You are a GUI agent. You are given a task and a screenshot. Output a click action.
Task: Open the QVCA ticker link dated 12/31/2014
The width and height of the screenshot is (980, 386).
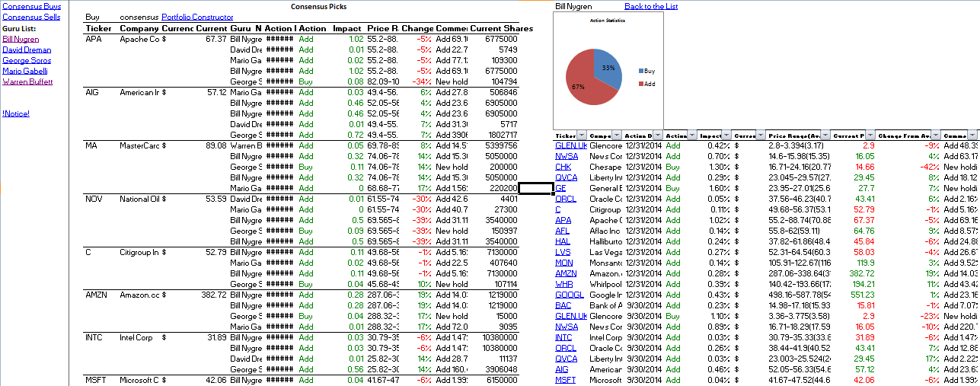click(x=566, y=177)
